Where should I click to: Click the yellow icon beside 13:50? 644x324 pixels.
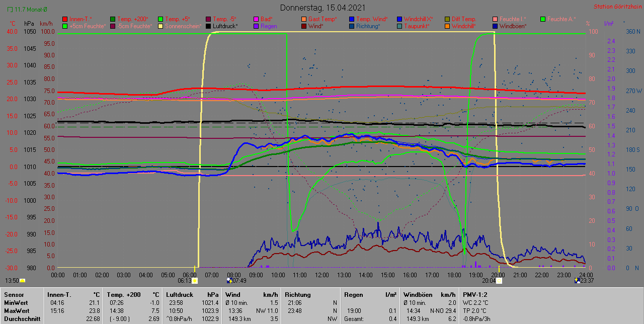click(22, 281)
